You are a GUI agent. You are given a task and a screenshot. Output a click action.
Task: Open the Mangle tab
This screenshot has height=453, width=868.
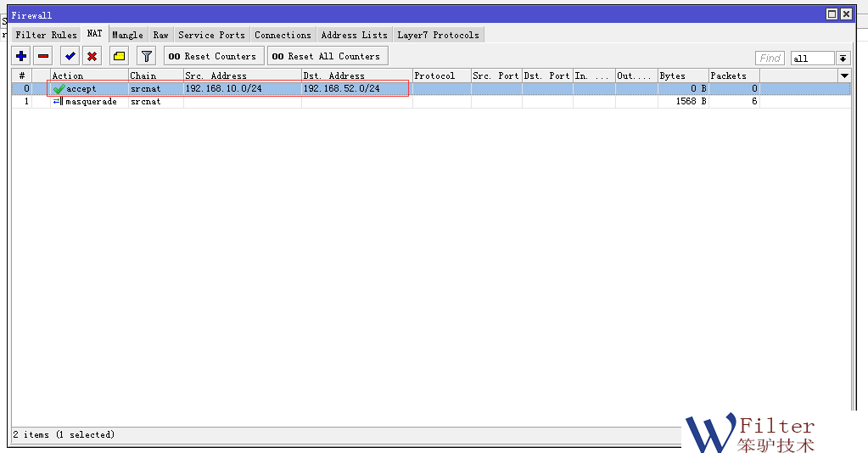tap(127, 35)
